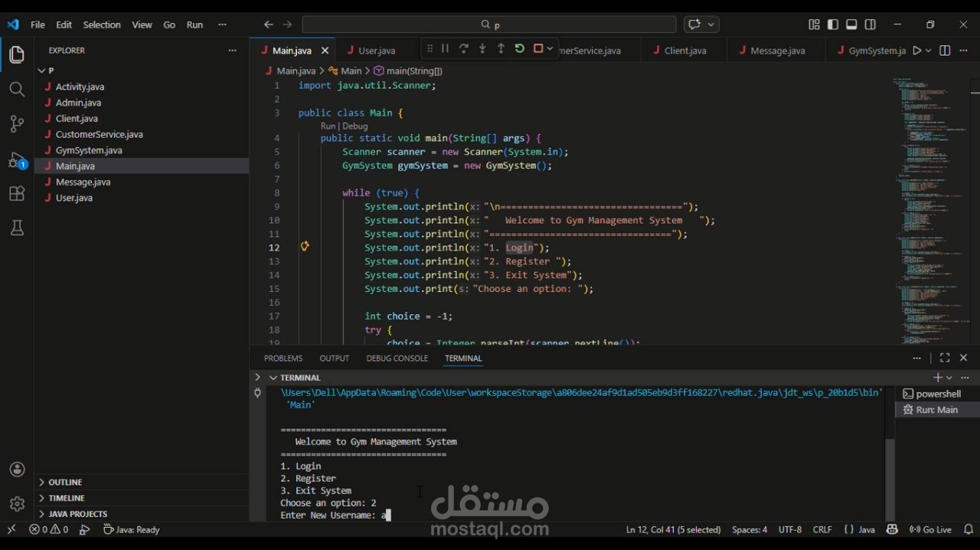Expand the OUTLINE section

(142, 482)
